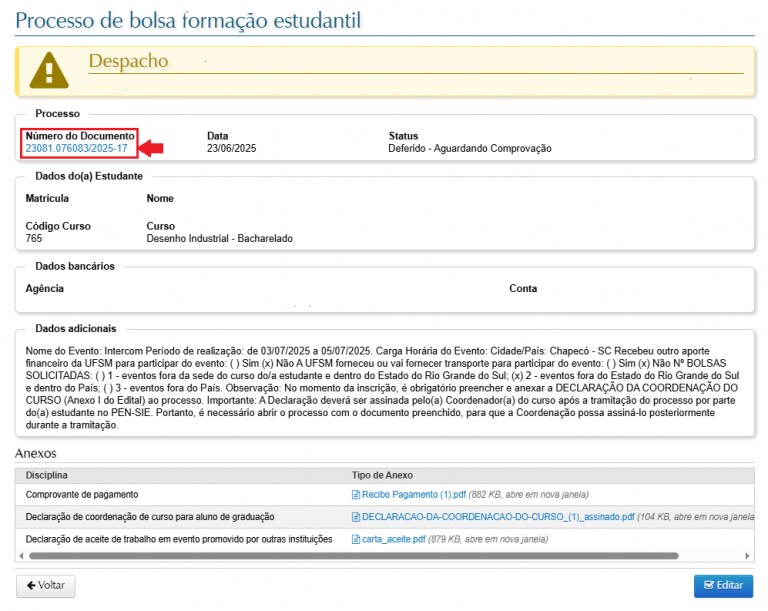This screenshot has height=611, width=768.
Task: Select the Tipo de Anexo column header
Action: 382,474
